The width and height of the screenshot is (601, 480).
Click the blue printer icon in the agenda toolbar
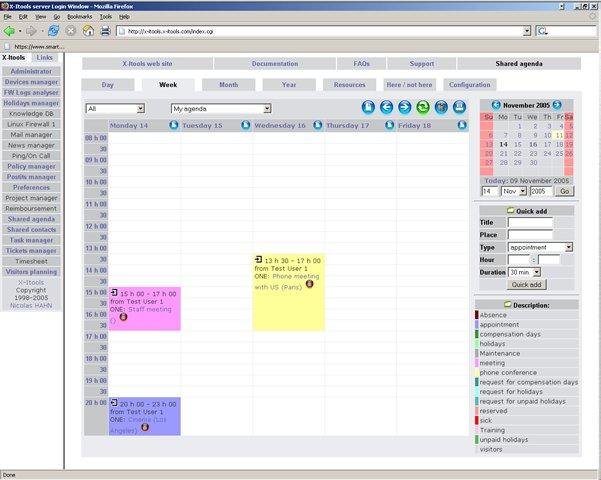coord(459,107)
